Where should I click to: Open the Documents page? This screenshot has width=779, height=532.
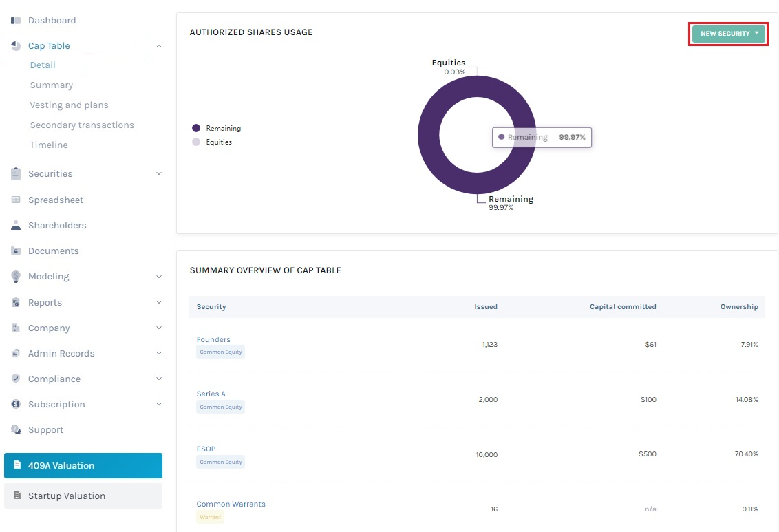[54, 251]
